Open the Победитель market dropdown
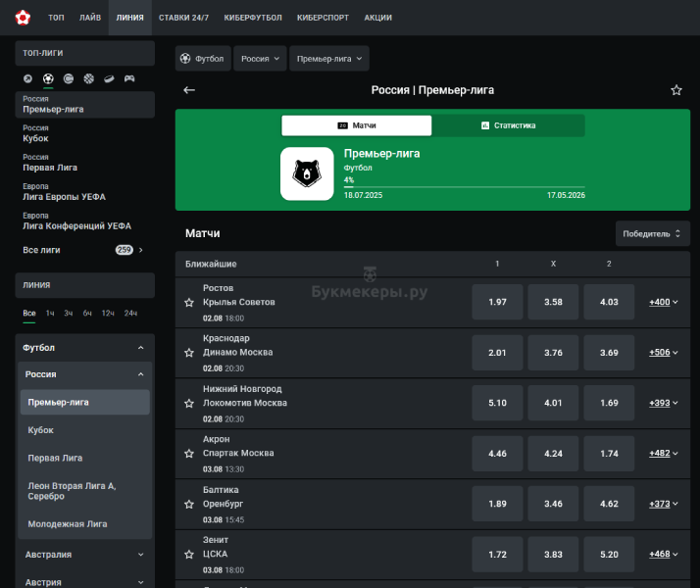 click(652, 234)
